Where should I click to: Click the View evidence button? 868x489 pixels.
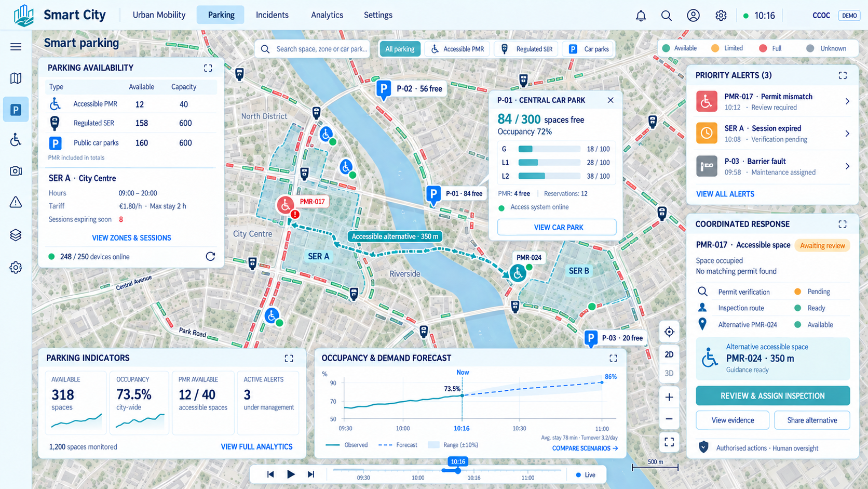(733, 420)
